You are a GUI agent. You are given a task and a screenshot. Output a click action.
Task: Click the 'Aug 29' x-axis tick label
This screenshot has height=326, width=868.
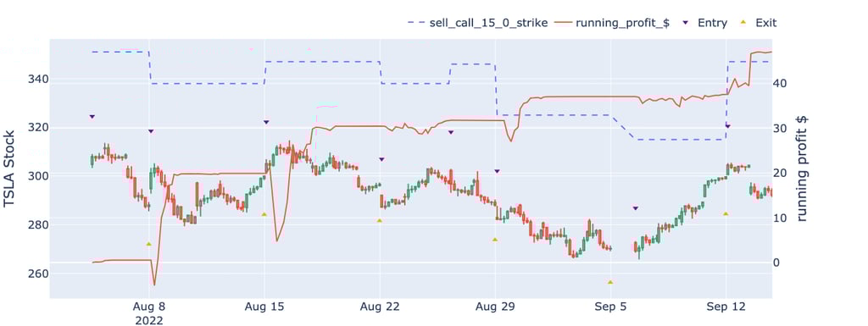(x=495, y=307)
